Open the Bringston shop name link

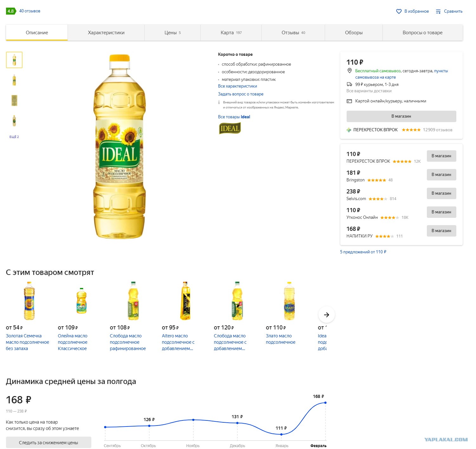click(x=355, y=180)
